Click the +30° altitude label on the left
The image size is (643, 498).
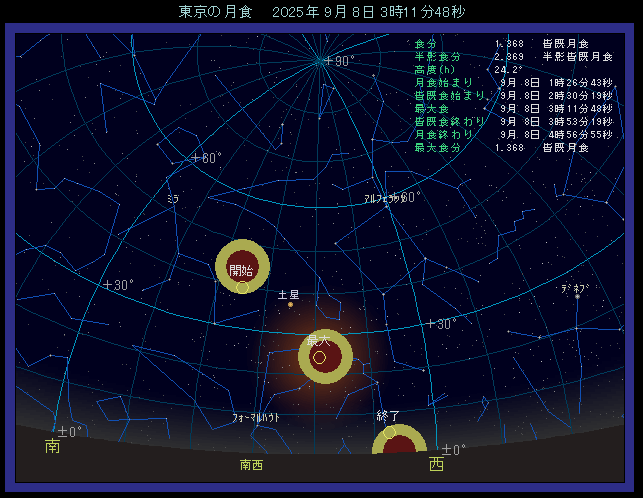(119, 285)
